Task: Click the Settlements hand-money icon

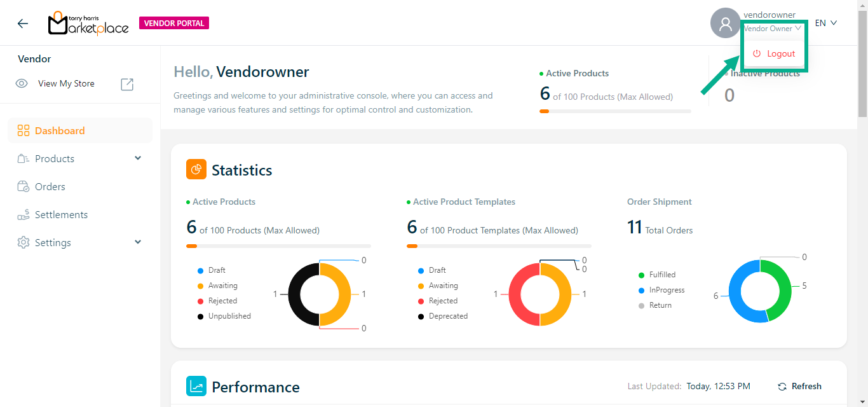Action: tap(24, 215)
